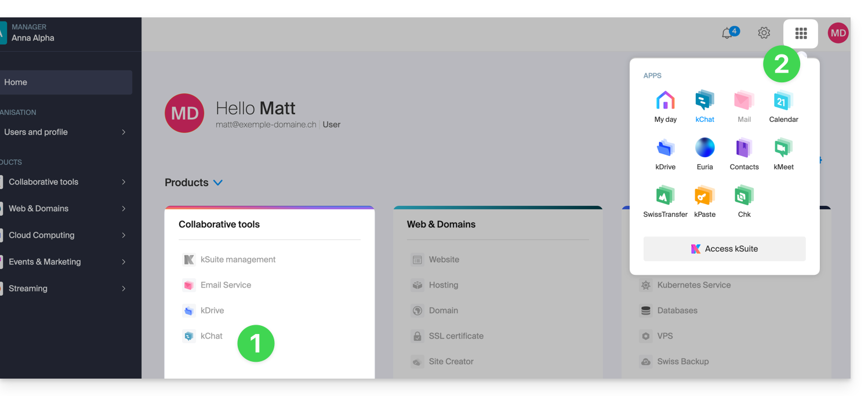
Task: Click the notifications bell icon
Action: click(727, 34)
